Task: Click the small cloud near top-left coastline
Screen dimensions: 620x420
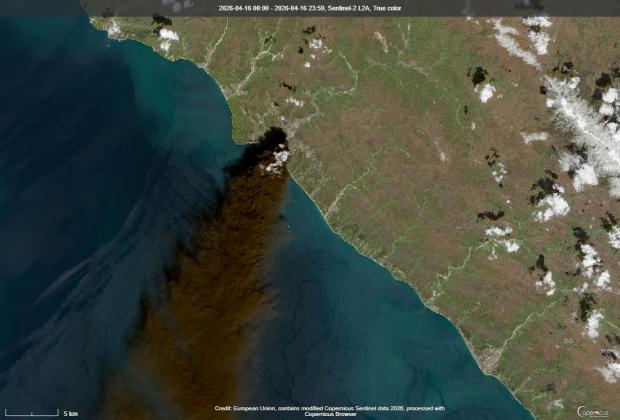Action: 167,36
